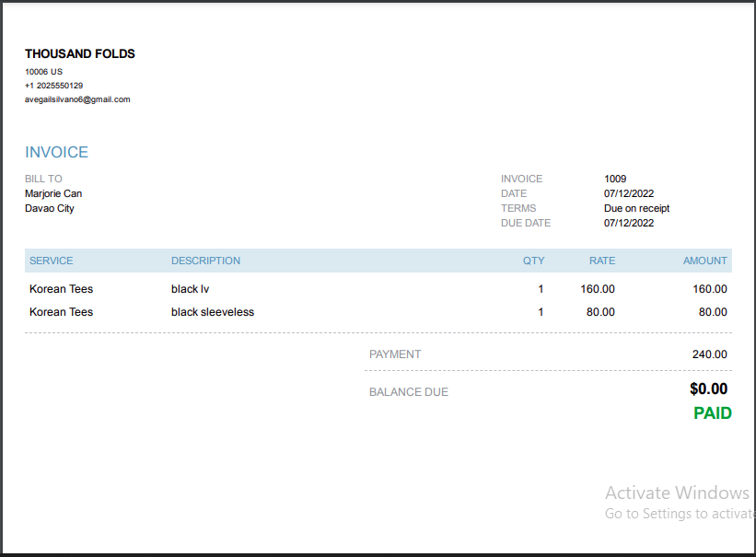
Task: Click the THOUSAND FOLDS company name
Action: (x=80, y=54)
